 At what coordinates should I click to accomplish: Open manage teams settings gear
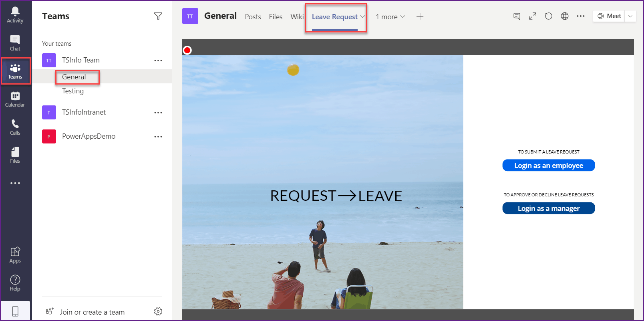pos(158,311)
